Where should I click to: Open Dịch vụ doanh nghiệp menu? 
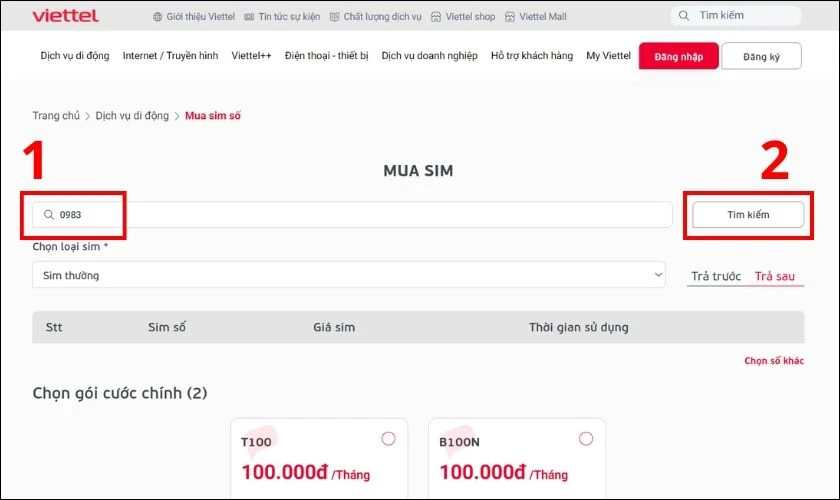tap(430, 56)
